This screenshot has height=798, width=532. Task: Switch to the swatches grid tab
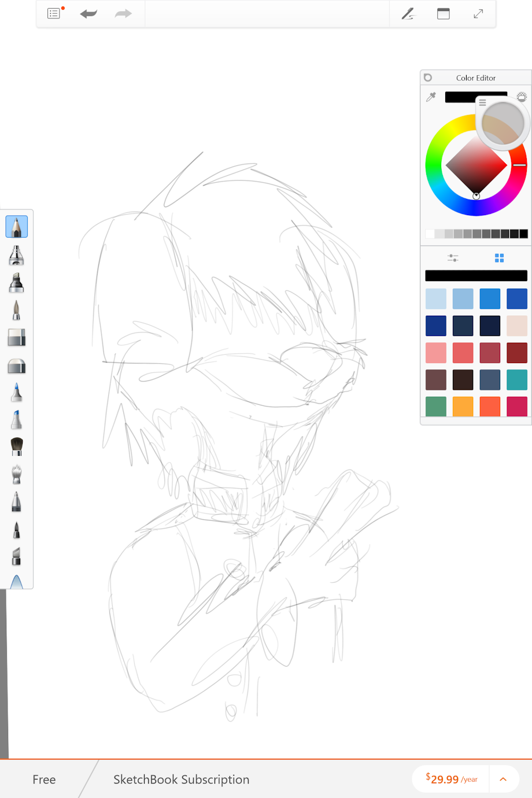click(499, 258)
